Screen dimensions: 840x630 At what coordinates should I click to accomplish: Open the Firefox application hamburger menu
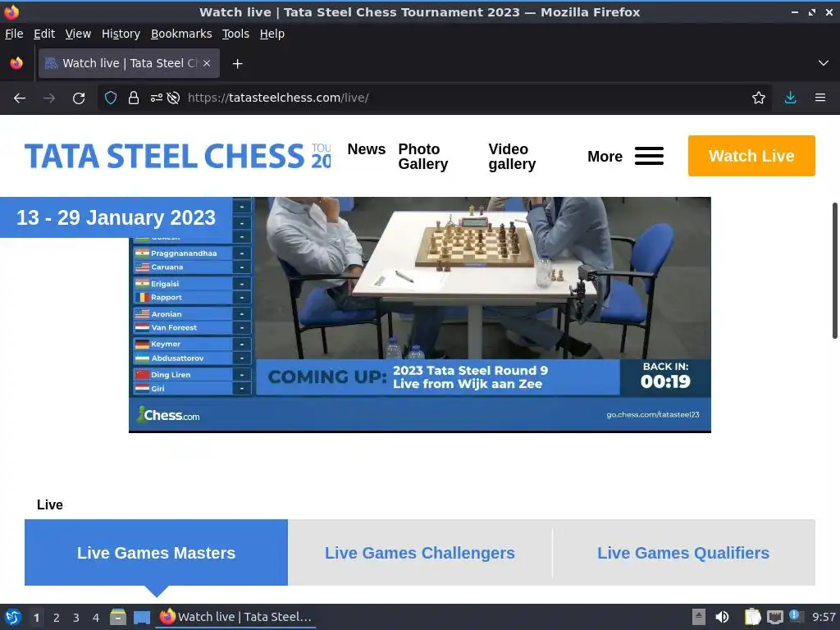click(x=820, y=98)
